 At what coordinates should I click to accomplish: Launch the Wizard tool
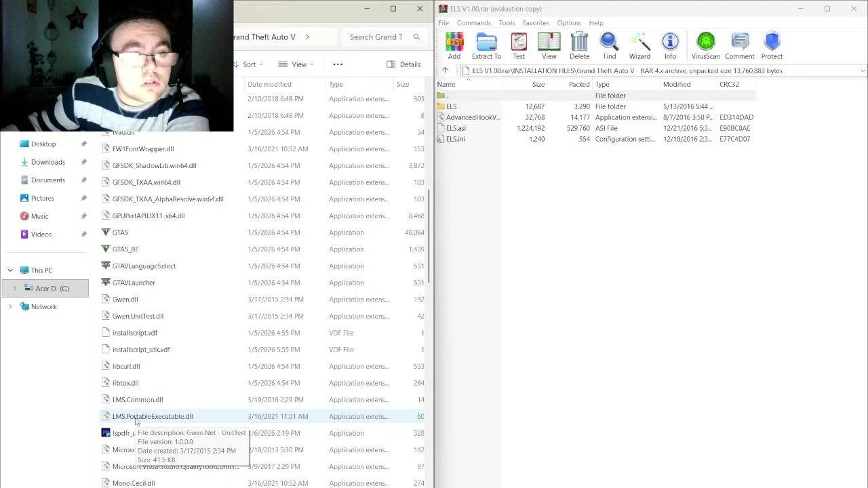click(x=639, y=46)
